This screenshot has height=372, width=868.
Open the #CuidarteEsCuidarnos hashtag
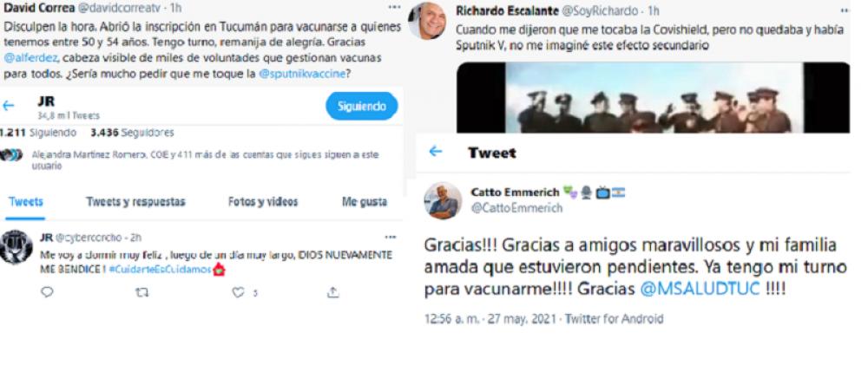(x=160, y=269)
